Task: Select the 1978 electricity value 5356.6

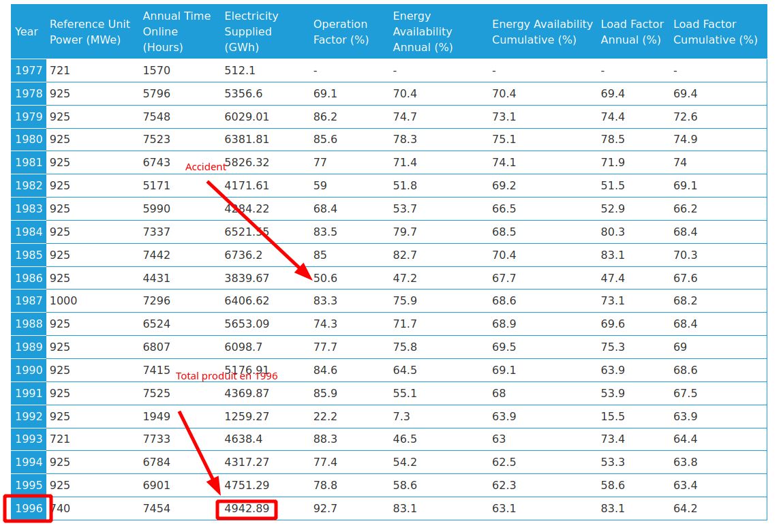Action: pyautogui.click(x=243, y=93)
